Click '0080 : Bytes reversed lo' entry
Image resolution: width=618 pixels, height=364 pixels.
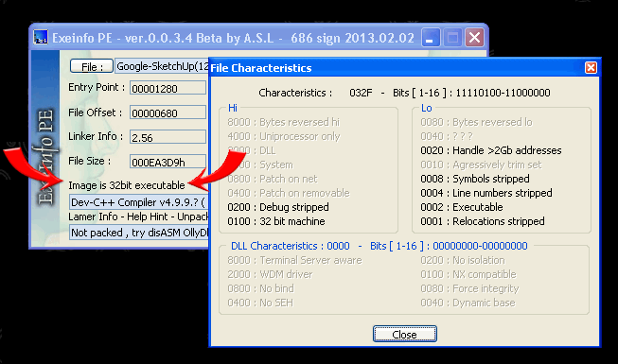pyautogui.click(x=476, y=122)
